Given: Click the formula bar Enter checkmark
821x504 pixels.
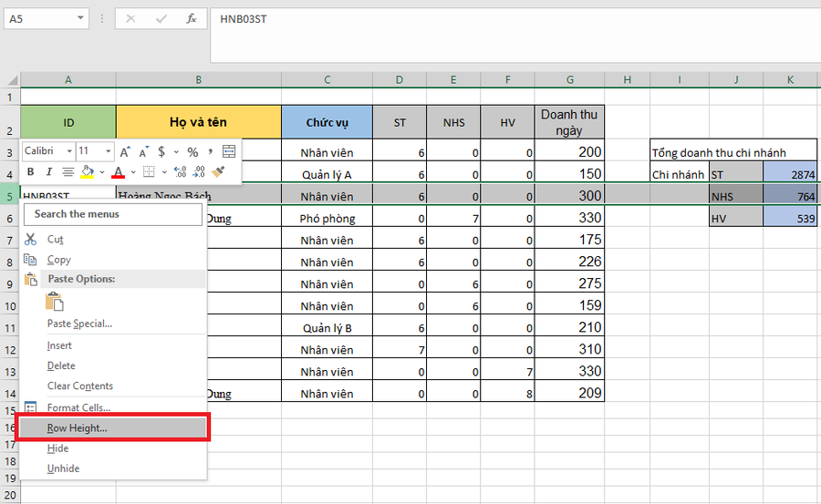Looking at the screenshot, I should click(x=161, y=19).
